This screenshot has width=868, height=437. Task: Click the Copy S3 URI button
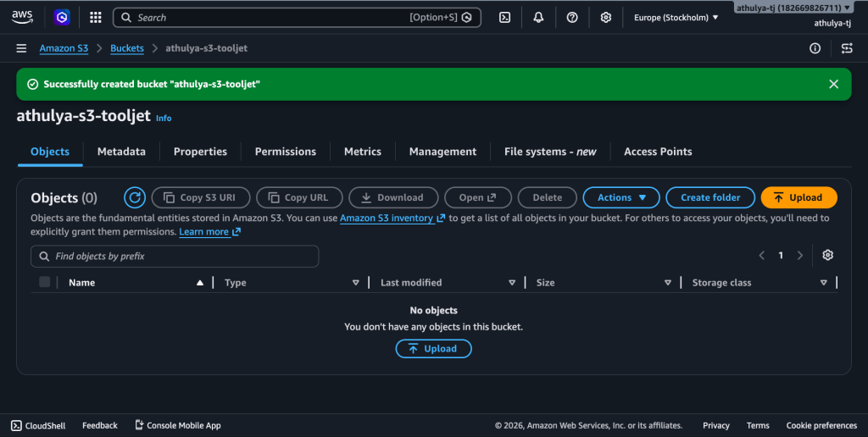200,197
